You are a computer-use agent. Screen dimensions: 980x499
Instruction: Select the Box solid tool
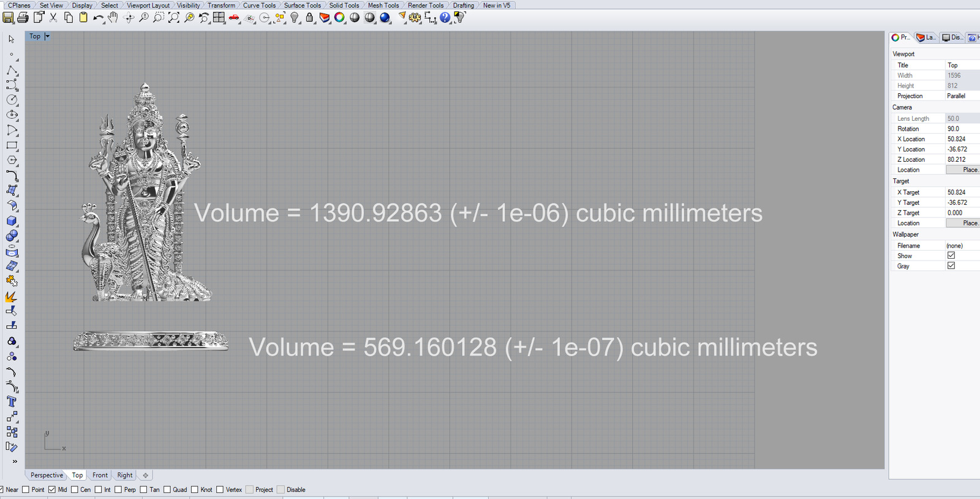[12, 221]
